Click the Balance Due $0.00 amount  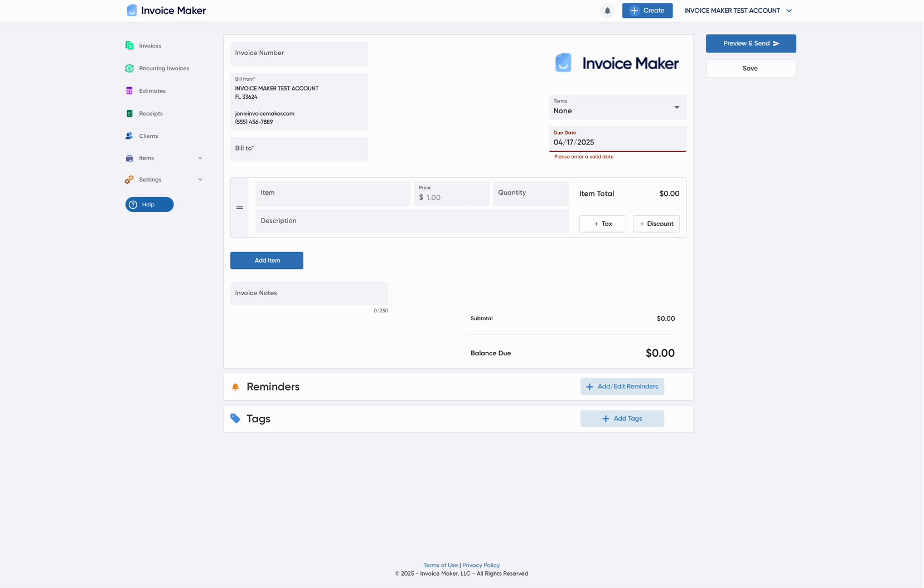pos(660,353)
